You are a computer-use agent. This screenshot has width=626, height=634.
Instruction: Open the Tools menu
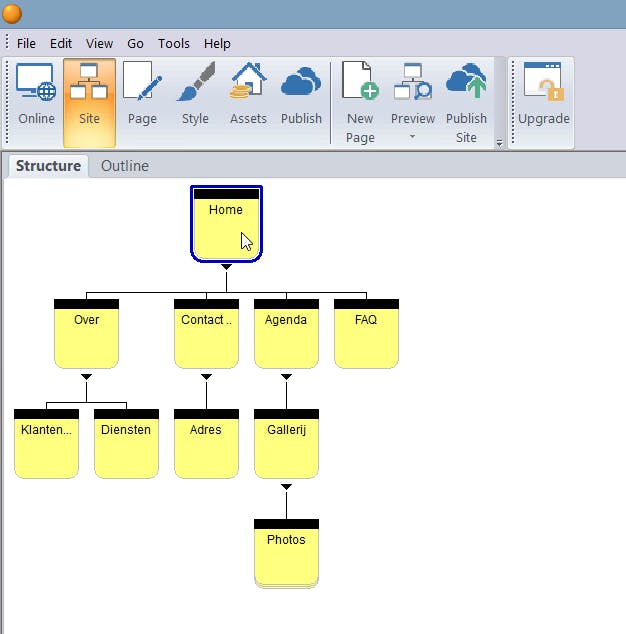173,43
